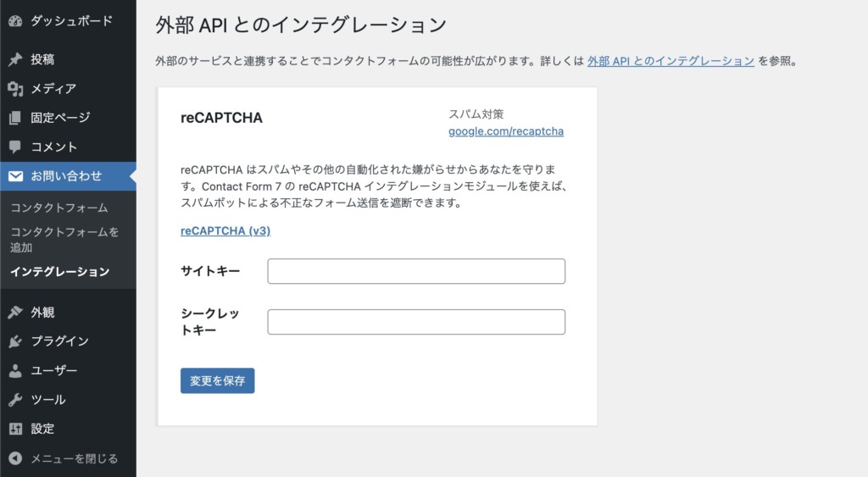Click the Tools wrench icon
Image resolution: width=868 pixels, height=477 pixels.
pyautogui.click(x=15, y=400)
